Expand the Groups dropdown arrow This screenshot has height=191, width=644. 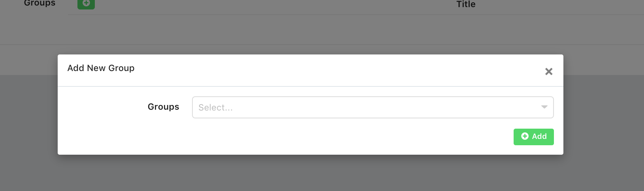[544, 107]
